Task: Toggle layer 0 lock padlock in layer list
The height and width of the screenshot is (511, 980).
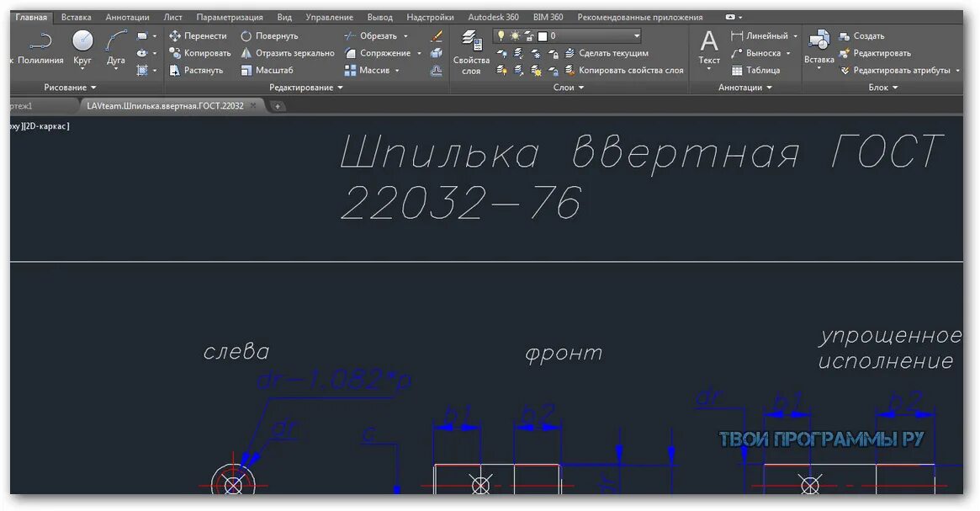Action: pyautogui.click(x=529, y=36)
